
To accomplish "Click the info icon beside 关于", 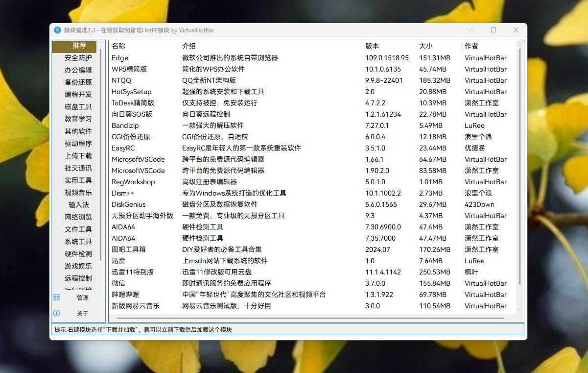I will coord(57,313).
